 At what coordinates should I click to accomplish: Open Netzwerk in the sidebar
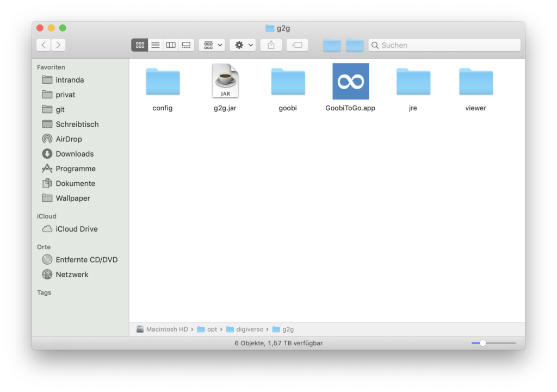click(81, 275)
